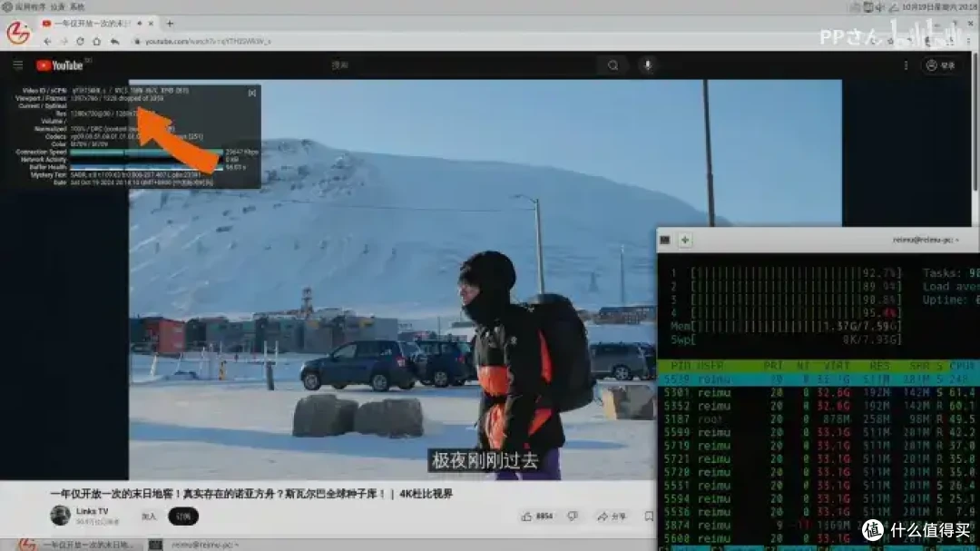Add a new terminal tab with plus icon
The height and width of the screenshot is (551, 980).
[x=685, y=241]
